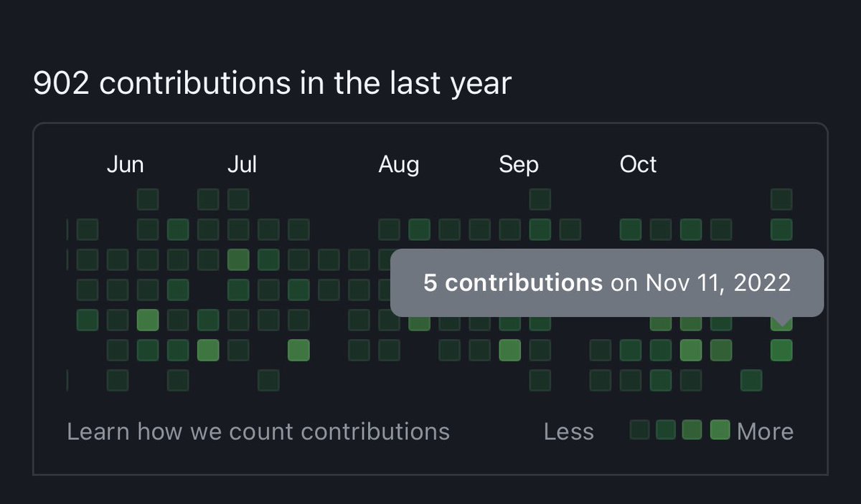The image size is (861, 504).
Task: Click the bottom cell in the rightmost column
Action: (781, 350)
